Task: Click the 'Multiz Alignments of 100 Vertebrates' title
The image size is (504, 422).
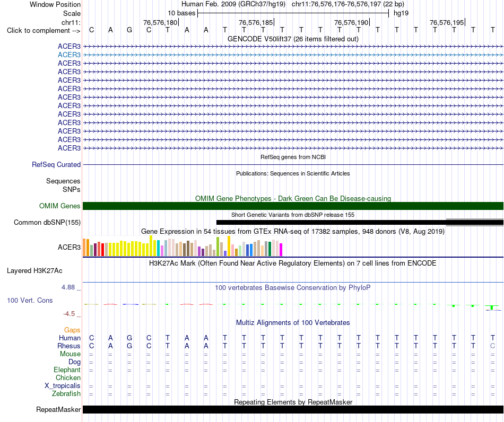Action: pos(293,322)
